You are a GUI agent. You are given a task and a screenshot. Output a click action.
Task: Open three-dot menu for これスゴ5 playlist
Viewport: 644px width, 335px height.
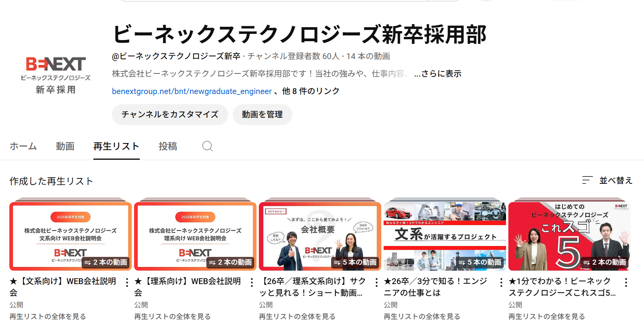(626, 282)
